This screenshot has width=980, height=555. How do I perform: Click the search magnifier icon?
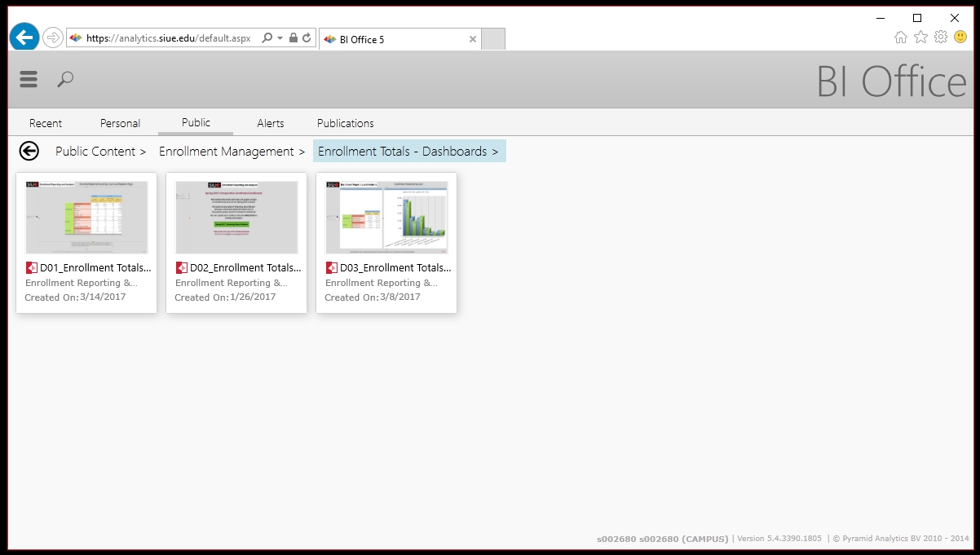(x=65, y=79)
